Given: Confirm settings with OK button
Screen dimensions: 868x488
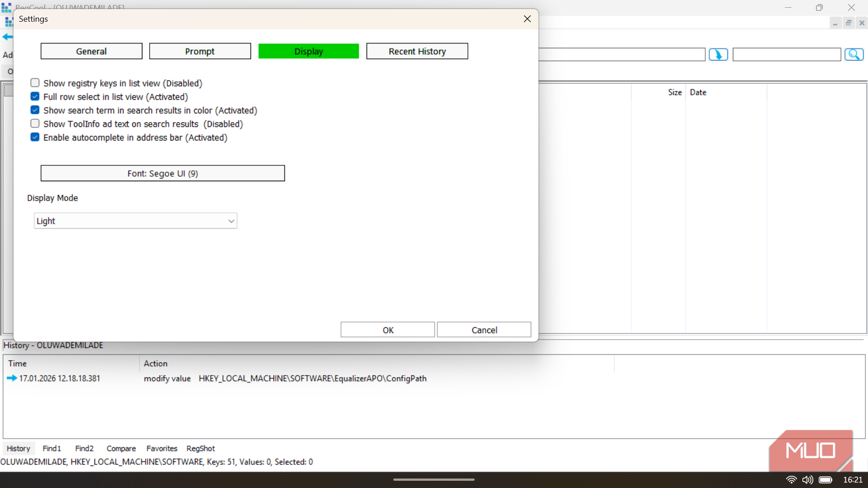Looking at the screenshot, I should coord(388,330).
